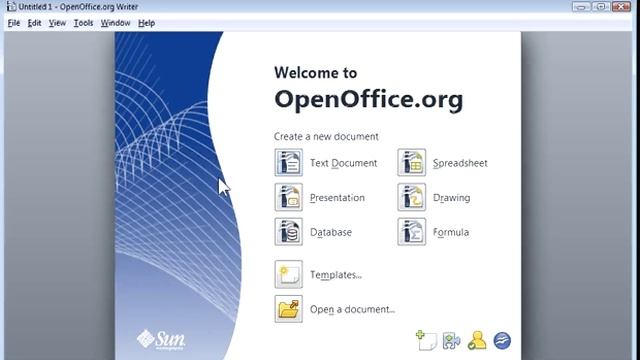Screen dimensions: 640x360
Task: Create a new Formula via its label
Action: tap(451, 232)
